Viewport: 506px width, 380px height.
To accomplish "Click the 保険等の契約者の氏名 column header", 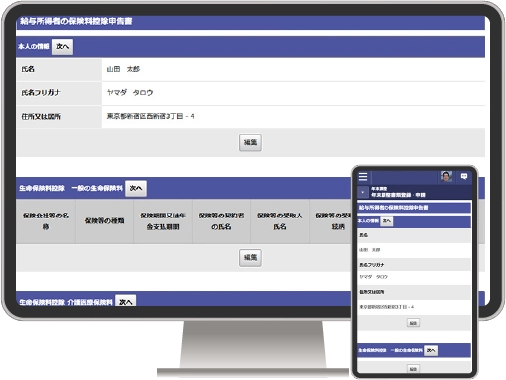I will (221, 221).
